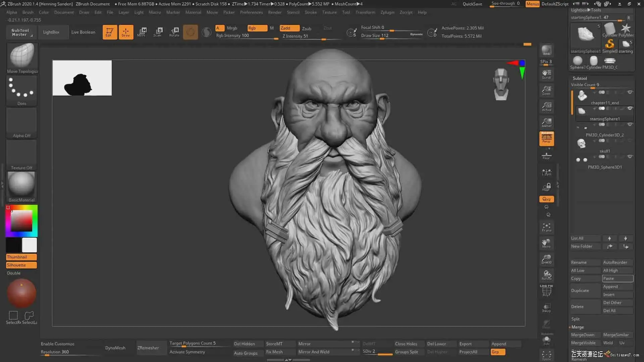Image resolution: width=644 pixels, height=362 pixels.
Task: Select the Move transform tool icon
Action: click(142, 32)
